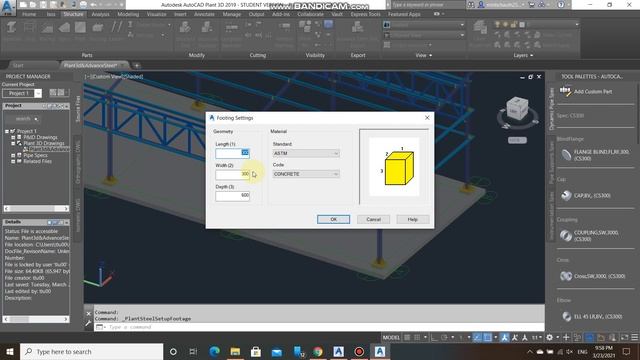Click the ViewCube in the viewport

pyautogui.click(x=517, y=109)
